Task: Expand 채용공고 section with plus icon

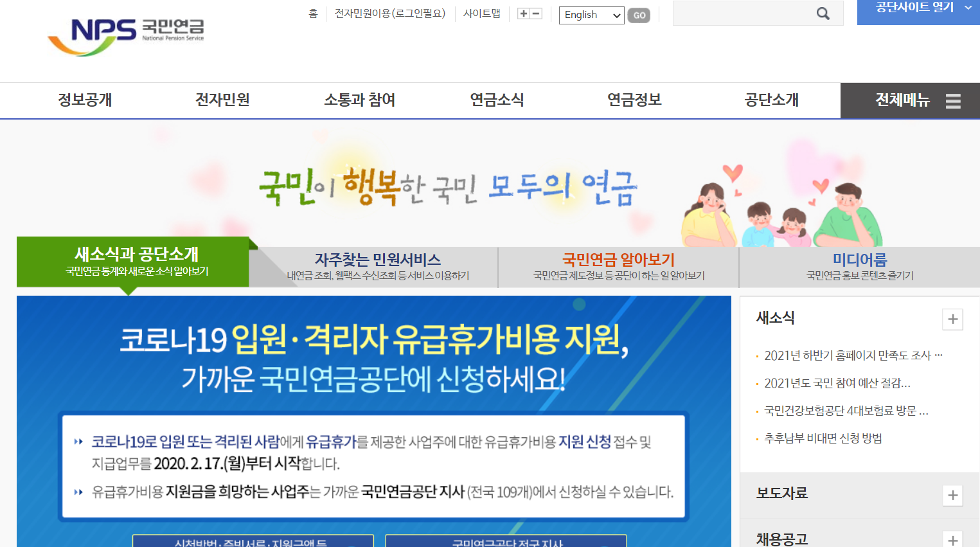Action: (952, 540)
